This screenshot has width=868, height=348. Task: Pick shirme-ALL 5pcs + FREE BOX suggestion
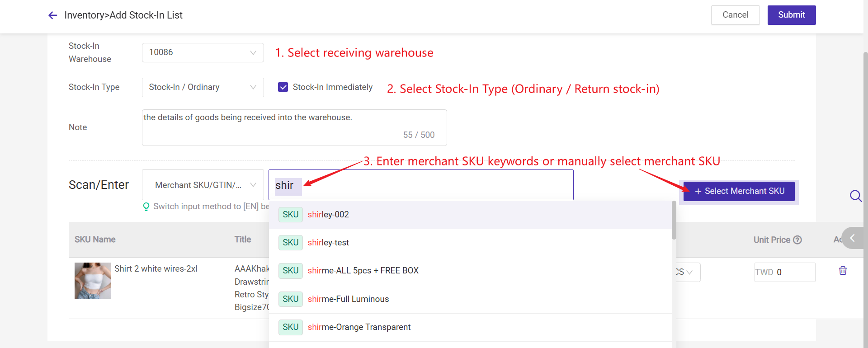click(363, 271)
